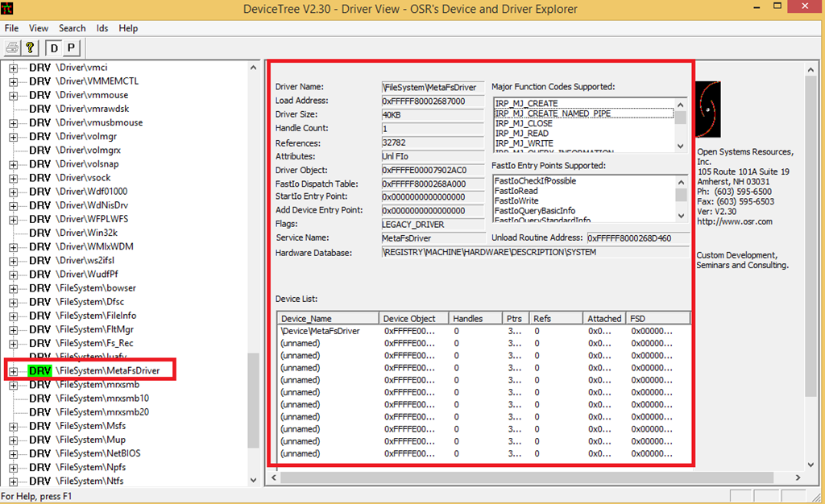
Task: Click the DeviceTree app icon in title bar
Action: (x=9, y=9)
